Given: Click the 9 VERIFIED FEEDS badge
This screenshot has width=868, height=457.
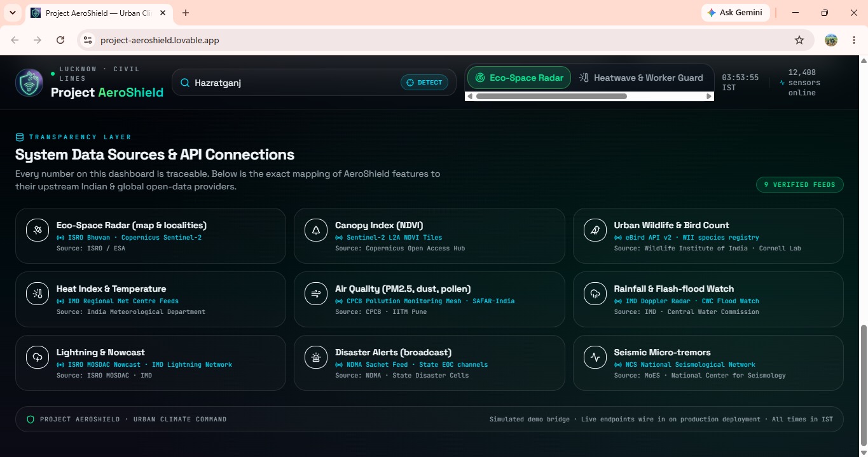Looking at the screenshot, I should pyautogui.click(x=800, y=185).
